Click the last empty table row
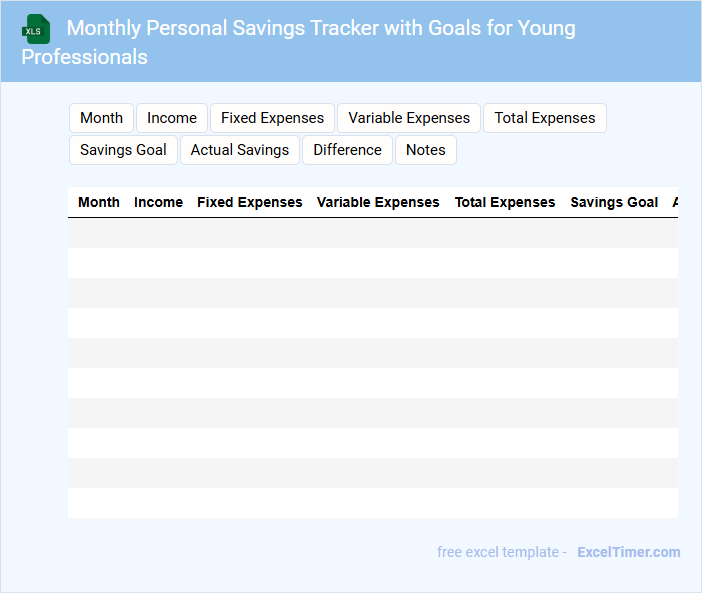This screenshot has width=702, height=593. pos(372,503)
